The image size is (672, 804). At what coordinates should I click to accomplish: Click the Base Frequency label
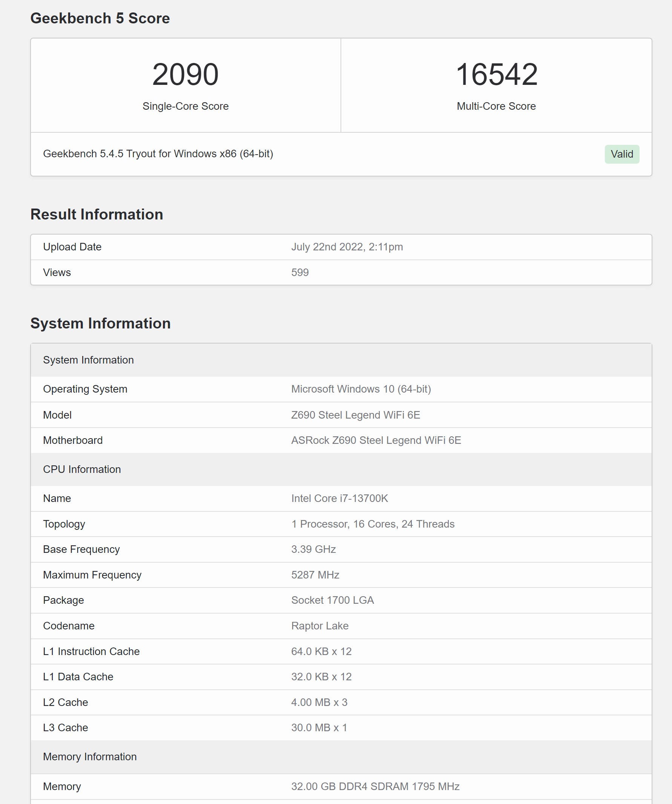(x=81, y=549)
